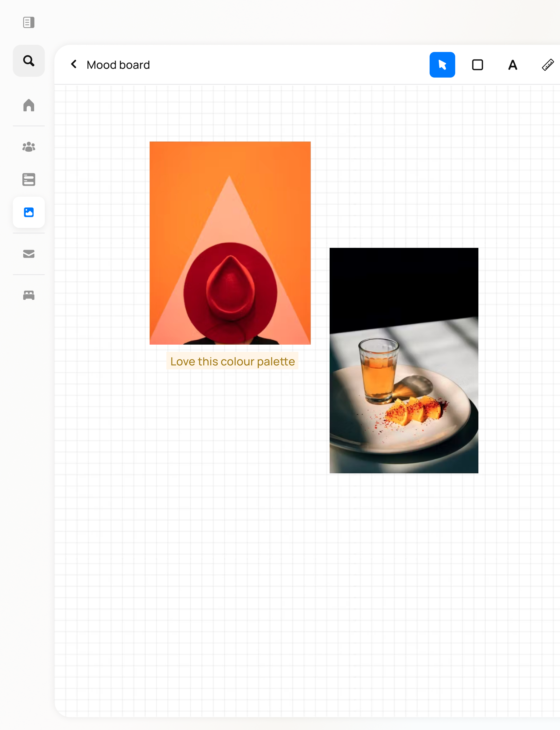560x730 pixels.
Task: Open the mail envelope icon
Action: coord(29,254)
